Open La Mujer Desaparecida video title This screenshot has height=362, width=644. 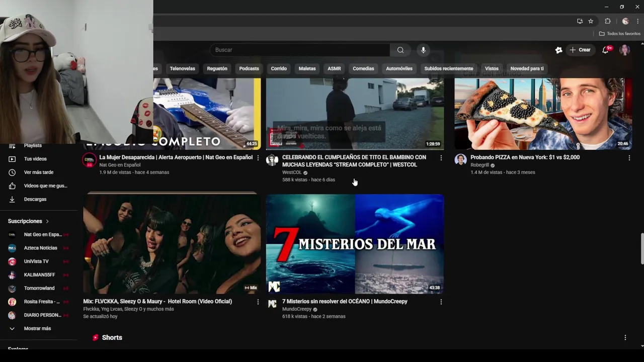(176, 157)
